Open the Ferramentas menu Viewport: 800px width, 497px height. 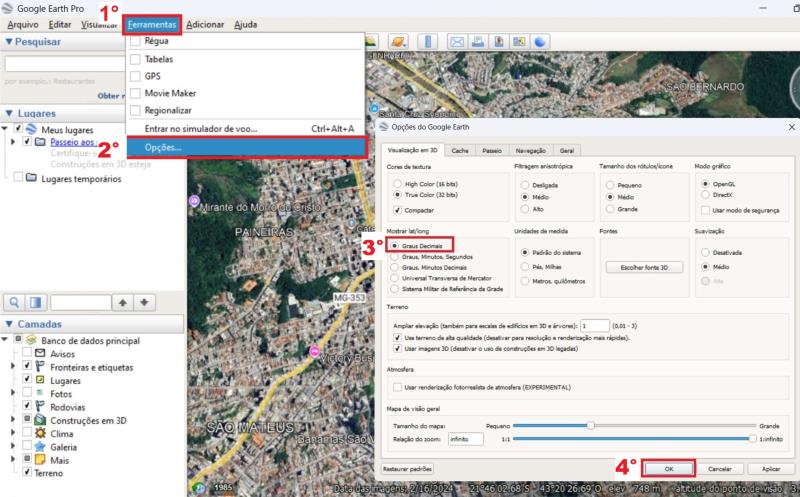tap(152, 24)
